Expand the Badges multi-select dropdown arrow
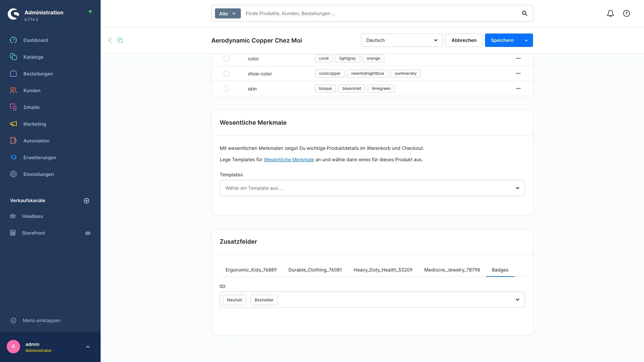The width and height of the screenshot is (644, 362). [x=518, y=300]
